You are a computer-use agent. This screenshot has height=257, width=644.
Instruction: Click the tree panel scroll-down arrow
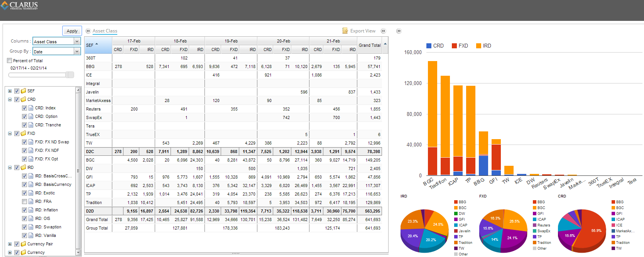(x=78, y=252)
